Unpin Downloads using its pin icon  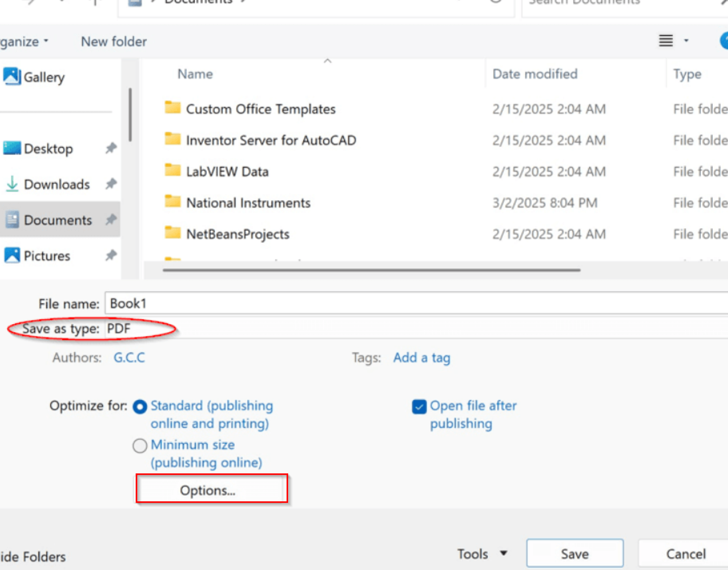(110, 184)
